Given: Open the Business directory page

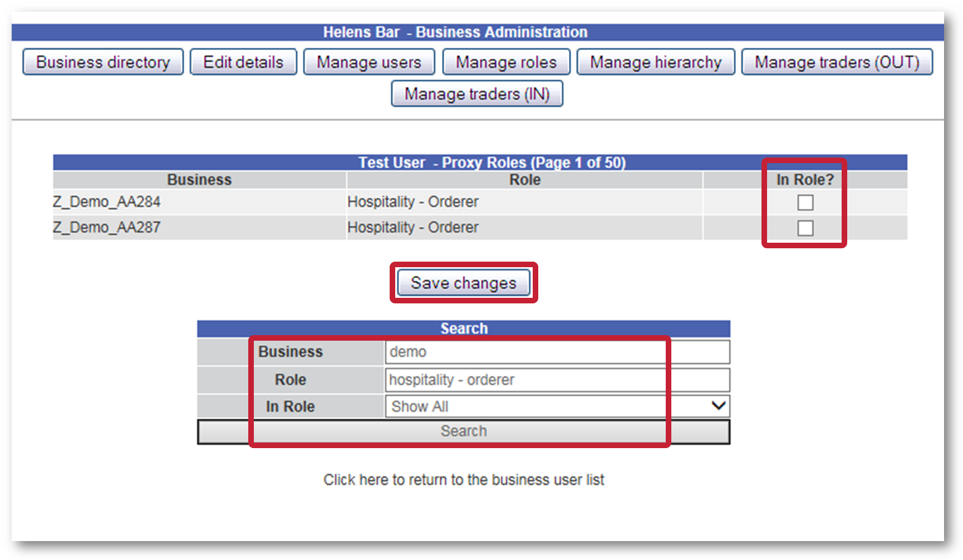Looking at the screenshot, I should (x=102, y=62).
